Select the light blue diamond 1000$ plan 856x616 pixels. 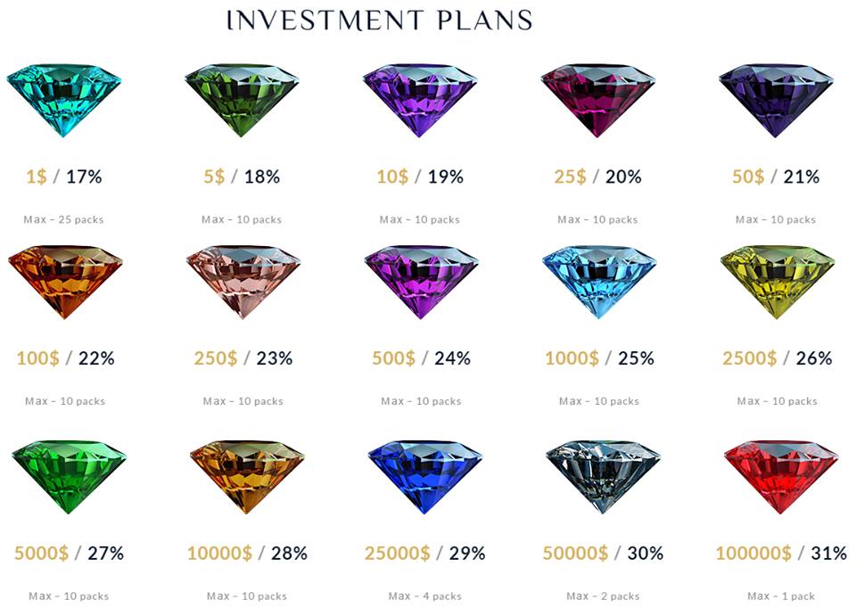[599, 282]
